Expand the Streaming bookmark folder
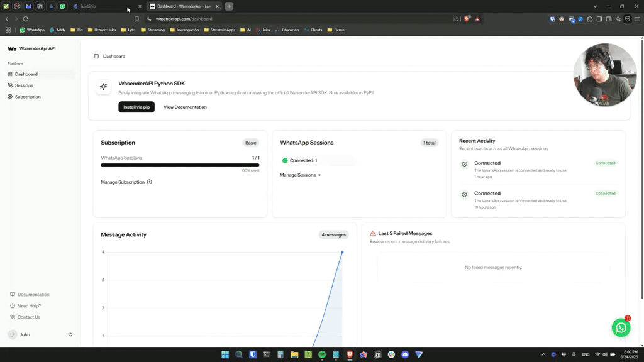Viewport: 644px width, 362px height. point(153,30)
